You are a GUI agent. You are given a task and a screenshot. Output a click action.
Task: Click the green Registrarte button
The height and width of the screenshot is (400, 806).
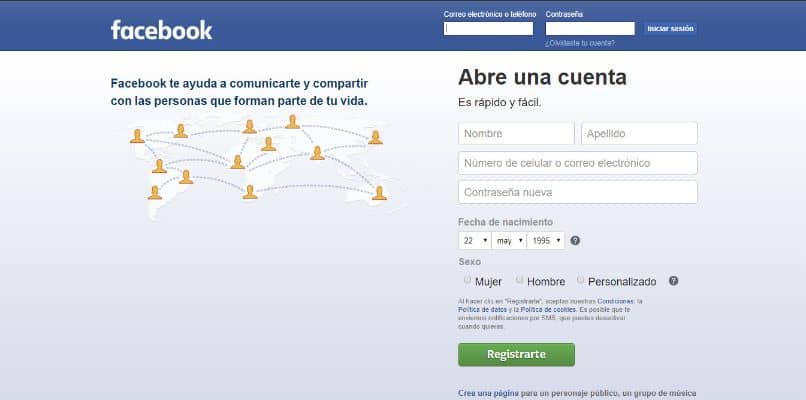point(517,354)
